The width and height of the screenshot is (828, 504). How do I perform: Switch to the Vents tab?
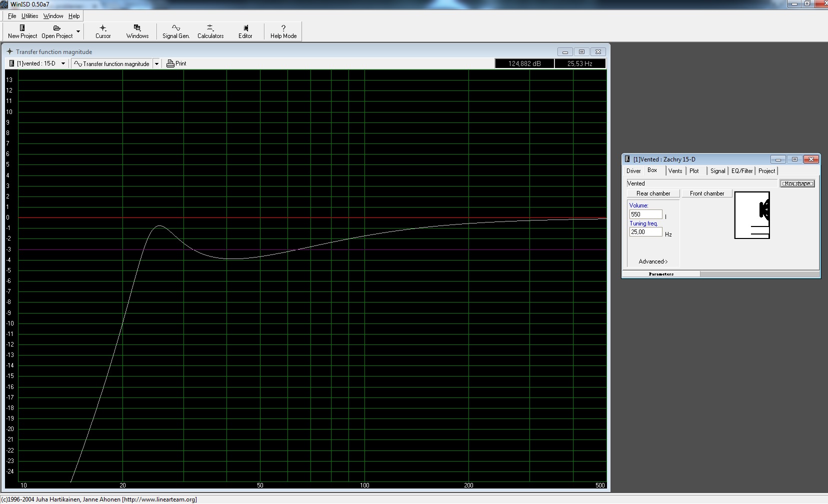675,171
